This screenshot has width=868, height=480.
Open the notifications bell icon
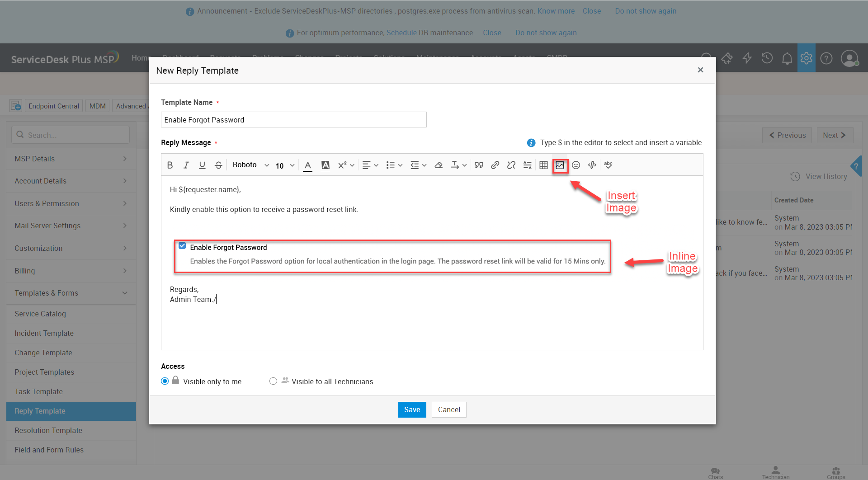(x=787, y=58)
